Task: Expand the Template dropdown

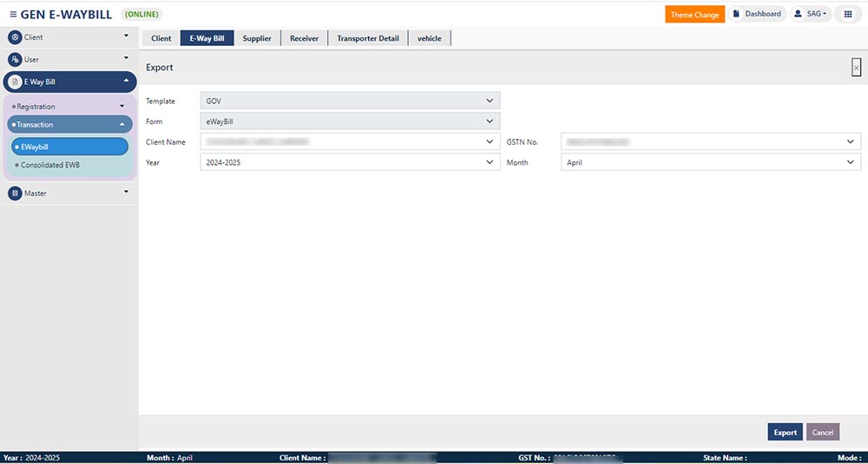Action: coord(350,101)
